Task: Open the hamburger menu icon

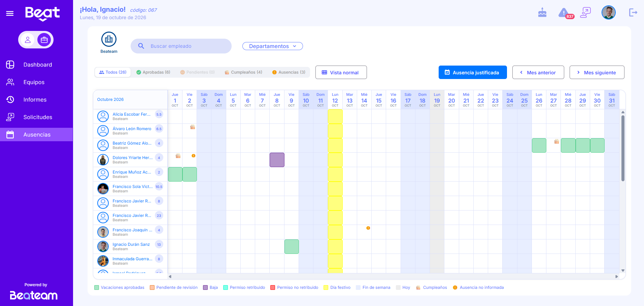Action: 10,13
